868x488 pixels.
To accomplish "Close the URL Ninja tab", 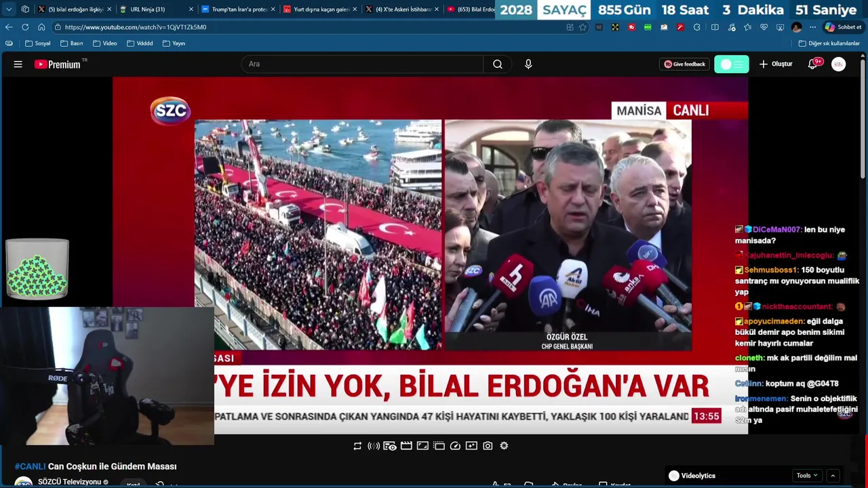I will [x=191, y=9].
